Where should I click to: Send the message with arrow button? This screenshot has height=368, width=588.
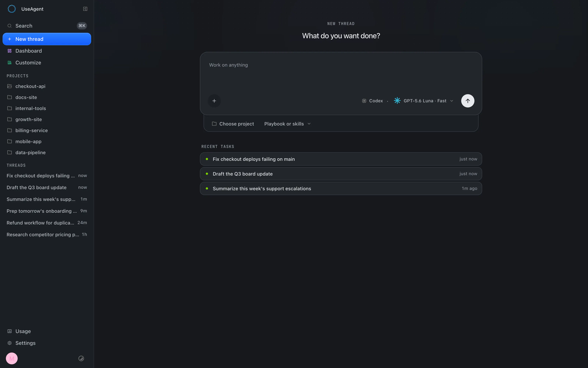coord(467,101)
